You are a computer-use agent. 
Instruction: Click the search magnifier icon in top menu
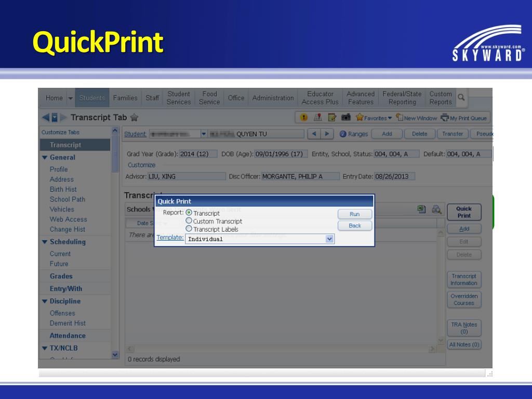click(x=461, y=97)
